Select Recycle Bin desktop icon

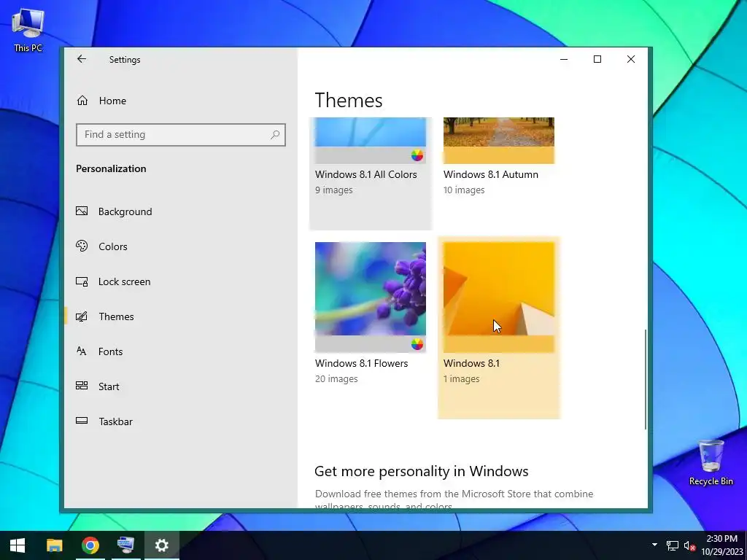point(711,462)
